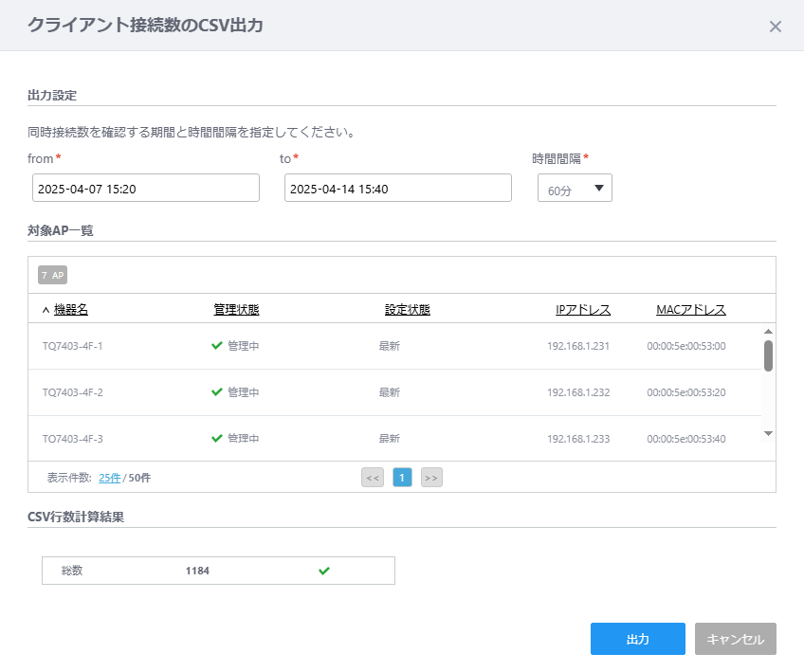Set display count to 50件
The width and height of the screenshot is (804, 672).
[x=139, y=478]
